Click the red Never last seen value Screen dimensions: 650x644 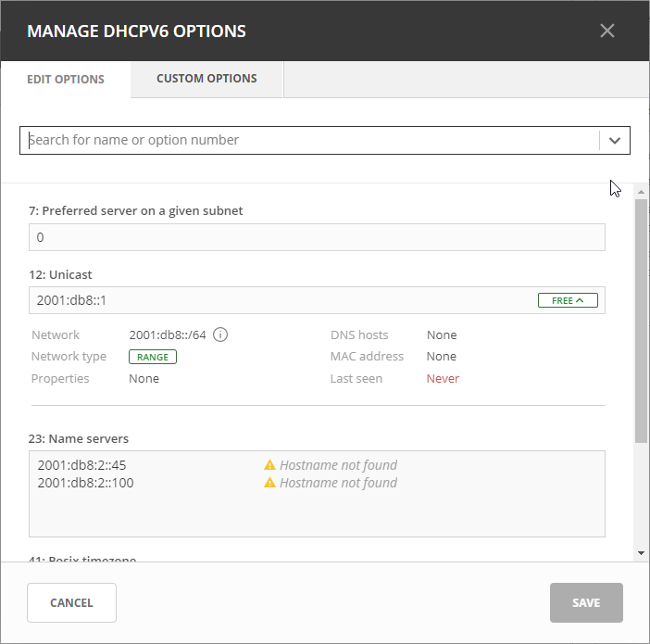click(x=443, y=378)
